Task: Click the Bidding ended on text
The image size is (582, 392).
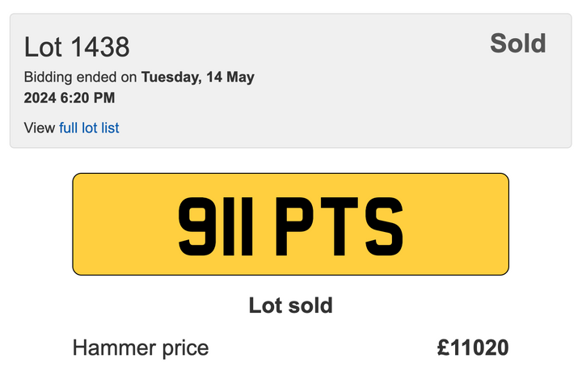Action: pyautogui.click(x=81, y=78)
